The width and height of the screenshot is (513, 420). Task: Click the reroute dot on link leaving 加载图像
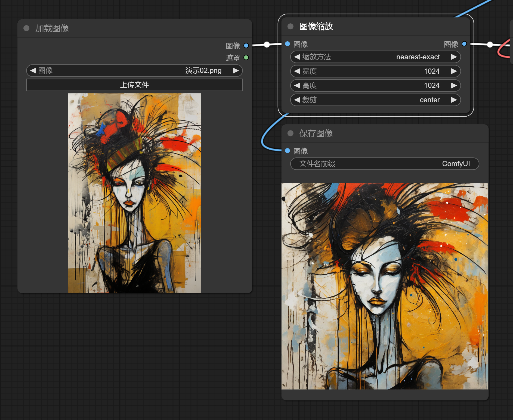(267, 45)
